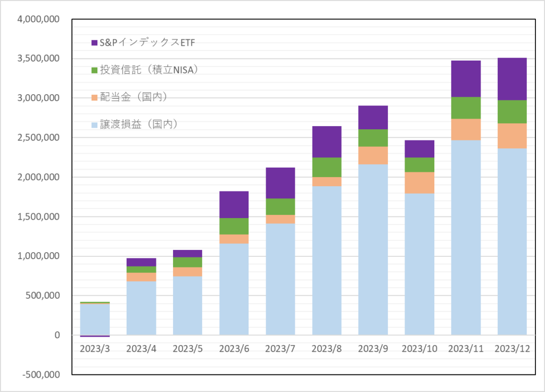Select the 2023/4 x-axis category label
545x392 pixels.
pyautogui.click(x=141, y=348)
